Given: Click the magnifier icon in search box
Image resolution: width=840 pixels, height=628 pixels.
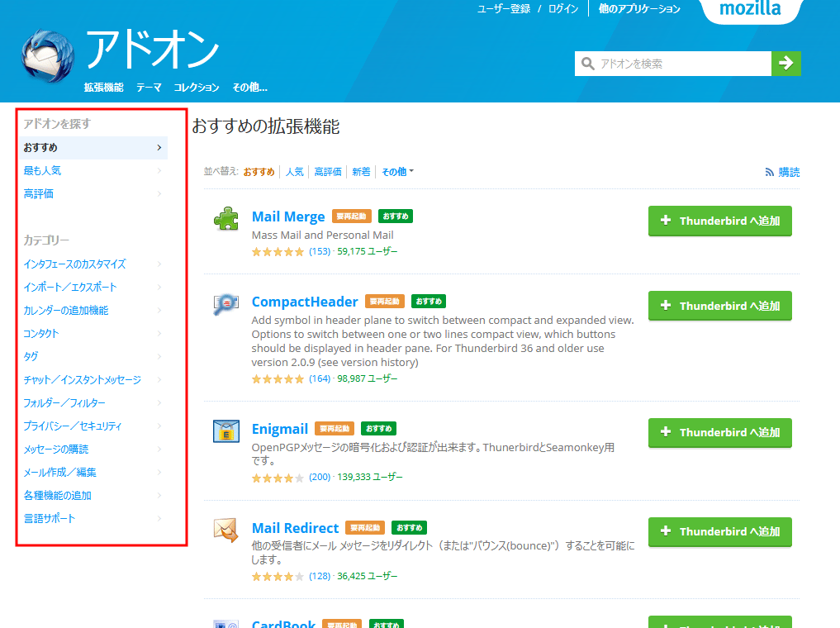Looking at the screenshot, I should (588, 64).
